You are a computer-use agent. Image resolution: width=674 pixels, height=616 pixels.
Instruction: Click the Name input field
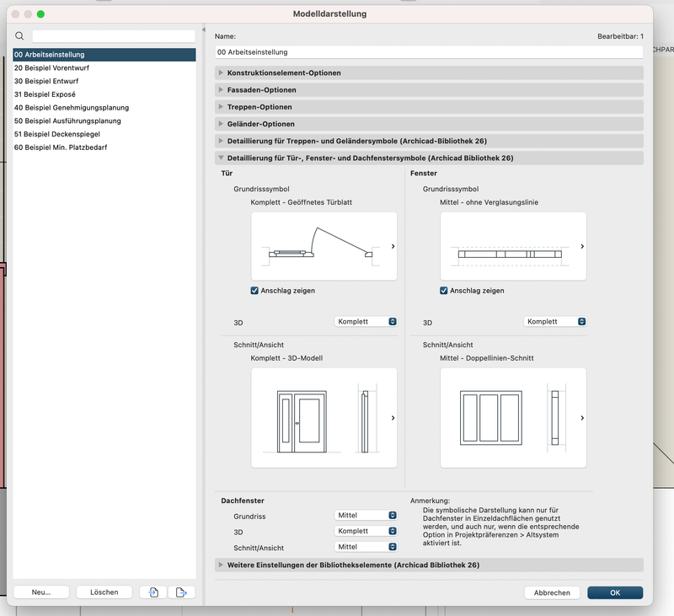[x=429, y=52]
